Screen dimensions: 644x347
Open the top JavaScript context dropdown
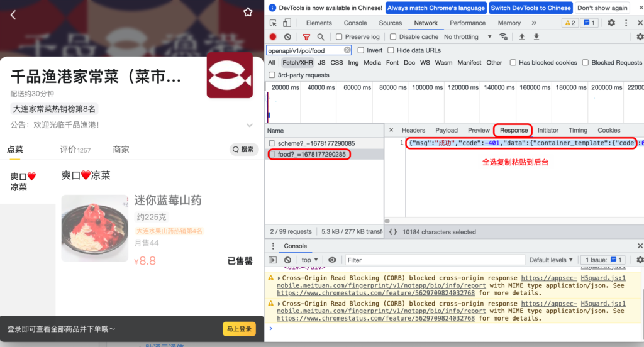pyautogui.click(x=310, y=260)
